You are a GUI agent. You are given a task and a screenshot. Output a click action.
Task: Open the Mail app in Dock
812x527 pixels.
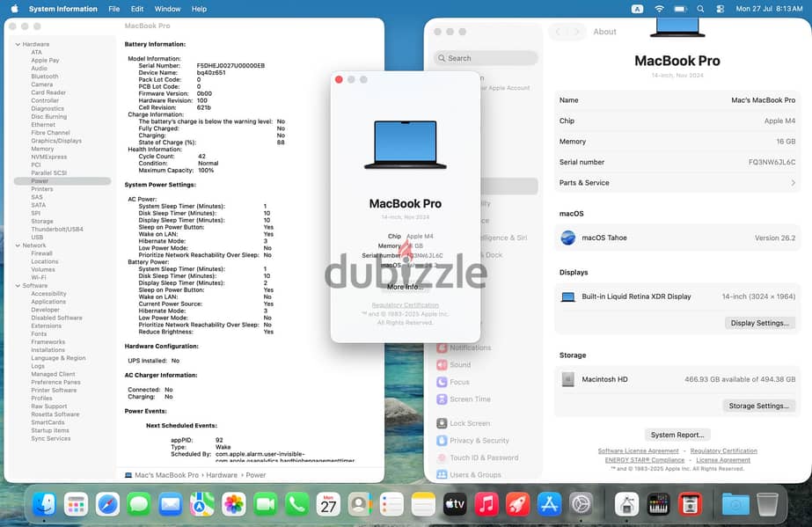click(x=171, y=504)
